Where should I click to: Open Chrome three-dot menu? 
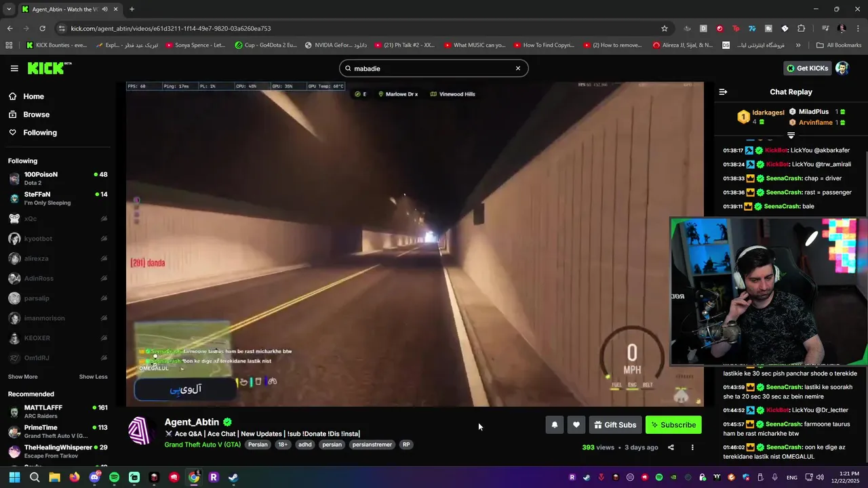pyautogui.click(x=858, y=28)
